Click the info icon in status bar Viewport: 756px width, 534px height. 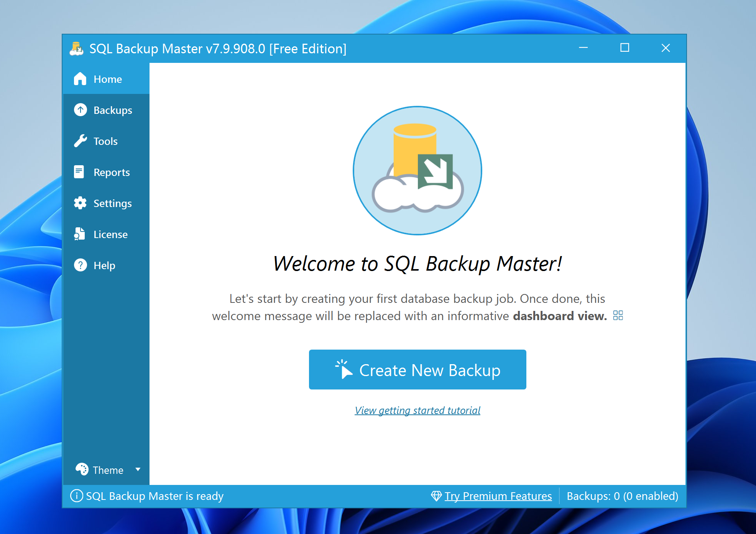(x=76, y=496)
